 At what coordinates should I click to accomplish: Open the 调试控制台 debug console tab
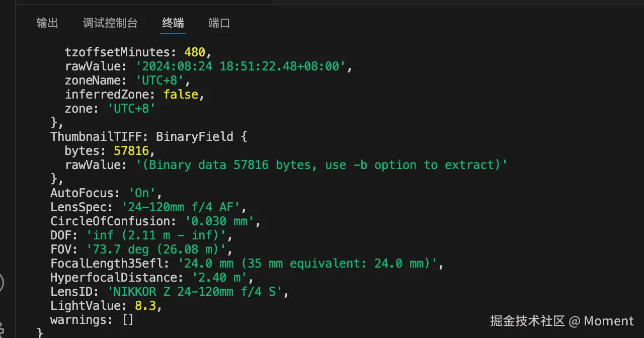coord(110,23)
